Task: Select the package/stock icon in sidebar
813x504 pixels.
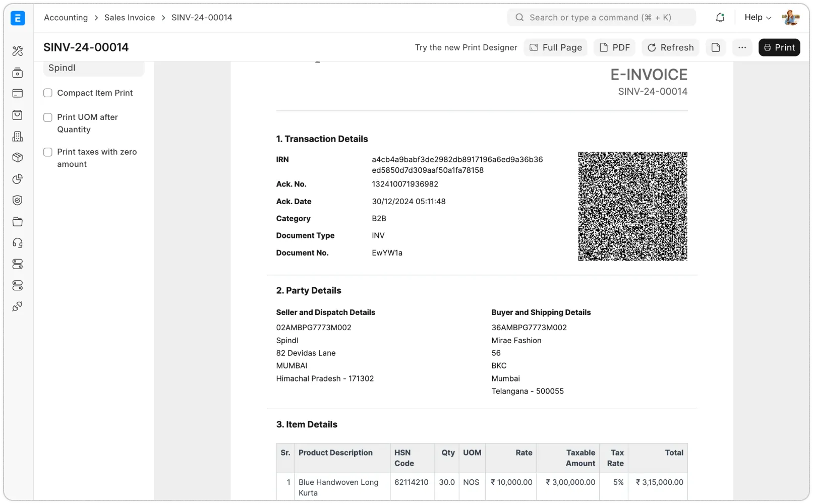Action: pos(18,157)
